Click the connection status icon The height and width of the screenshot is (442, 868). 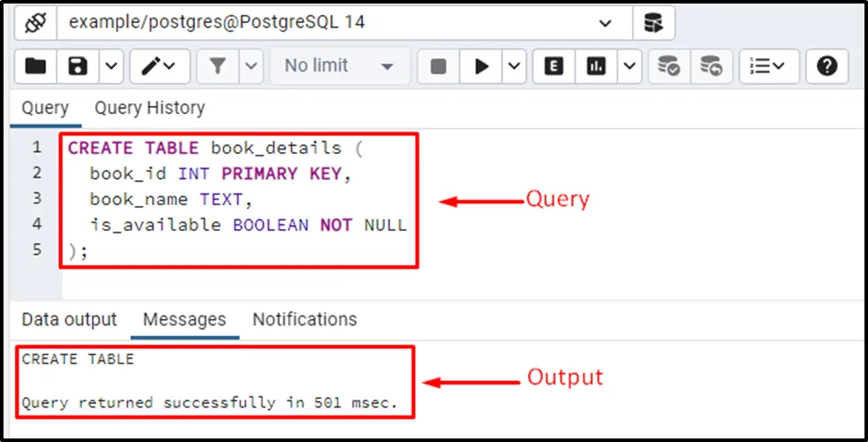35,23
